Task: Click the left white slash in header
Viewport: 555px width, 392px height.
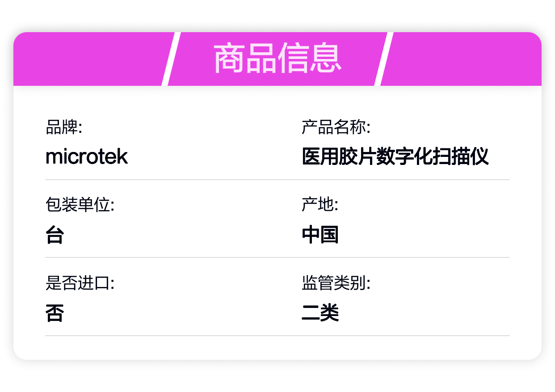Action: 171,59
